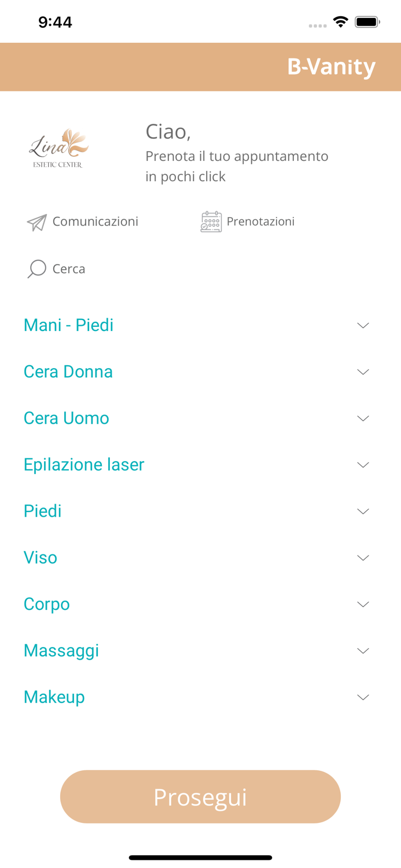Open Epilazione laser chevron dropdown
This screenshot has height=868, width=401.
click(363, 465)
